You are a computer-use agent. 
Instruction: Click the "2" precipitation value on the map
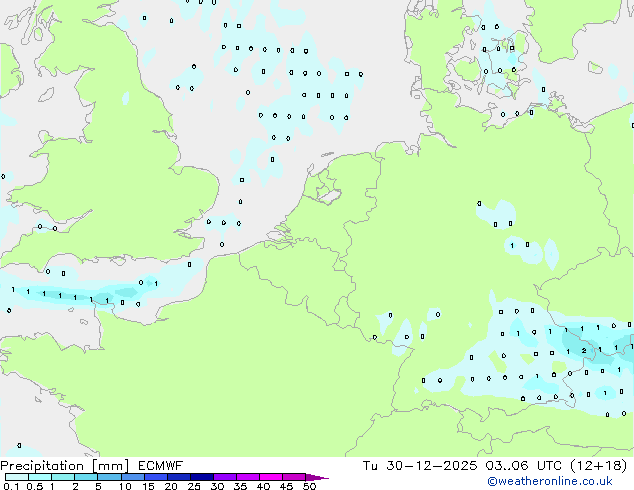tap(584, 351)
